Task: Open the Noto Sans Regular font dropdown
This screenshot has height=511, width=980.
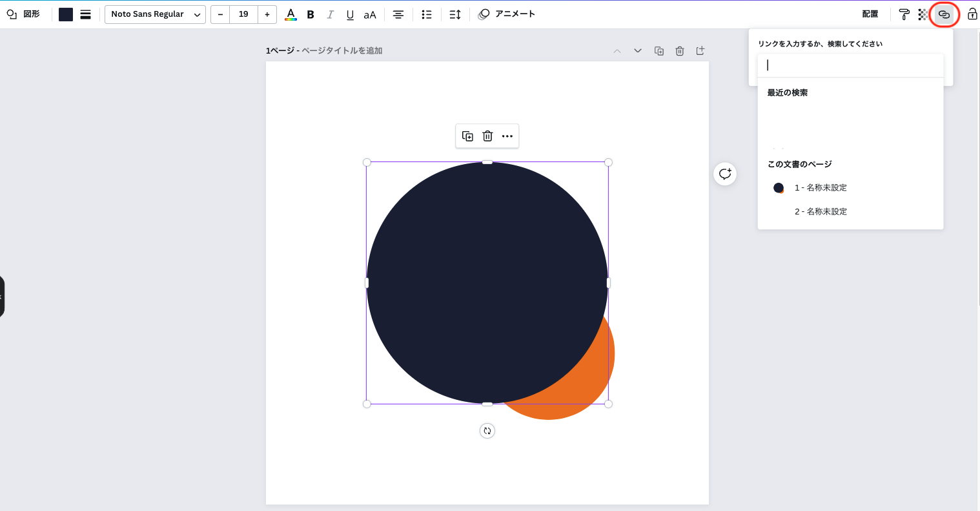Action: coord(155,14)
